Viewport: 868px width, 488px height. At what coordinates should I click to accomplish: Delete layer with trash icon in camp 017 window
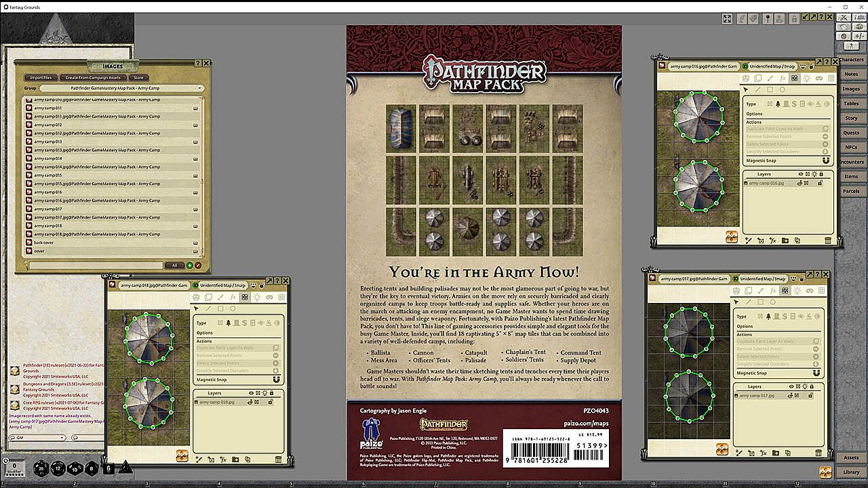tap(818, 452)
